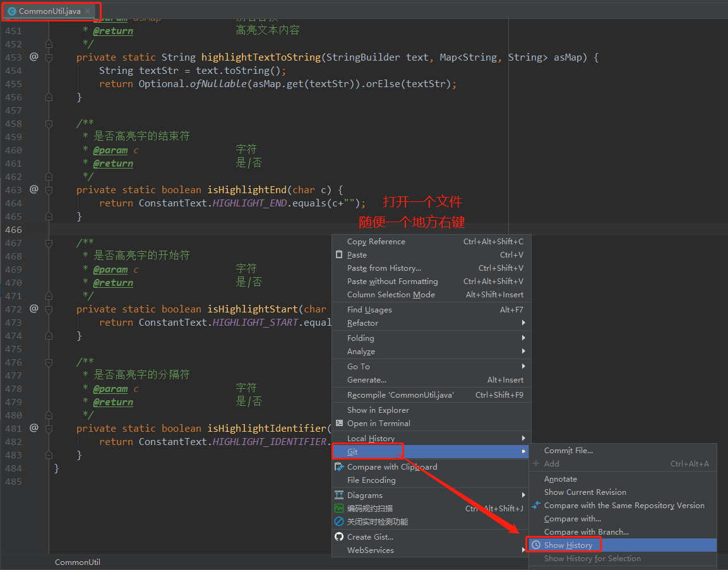Open the File Encoding menu entry
728x570 pixels.
click(x=432, y=480)
